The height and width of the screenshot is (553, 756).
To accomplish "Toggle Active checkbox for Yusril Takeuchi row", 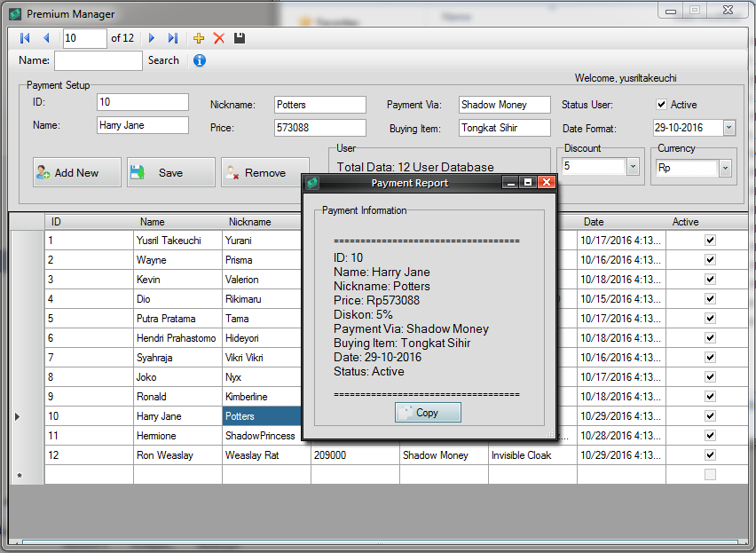I will (x=710, y=240).
